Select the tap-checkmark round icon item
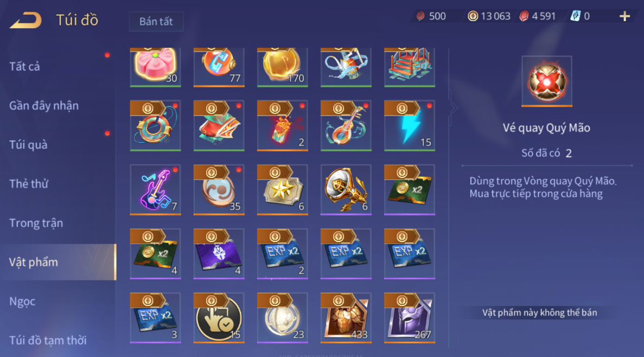Image resolution: width=644 pixels, height=357 pixels. click(x=219, y=318)
